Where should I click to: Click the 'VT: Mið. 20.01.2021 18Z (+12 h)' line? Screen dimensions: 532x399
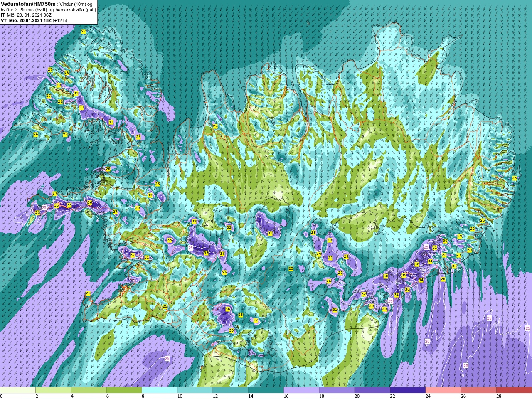point(34,20)
